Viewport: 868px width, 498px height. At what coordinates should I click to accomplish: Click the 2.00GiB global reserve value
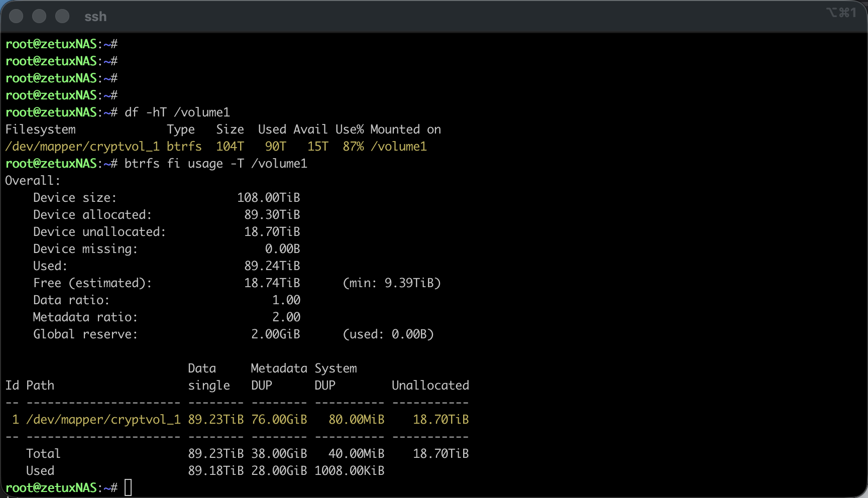pyautogui.click(x=275, y=334)
